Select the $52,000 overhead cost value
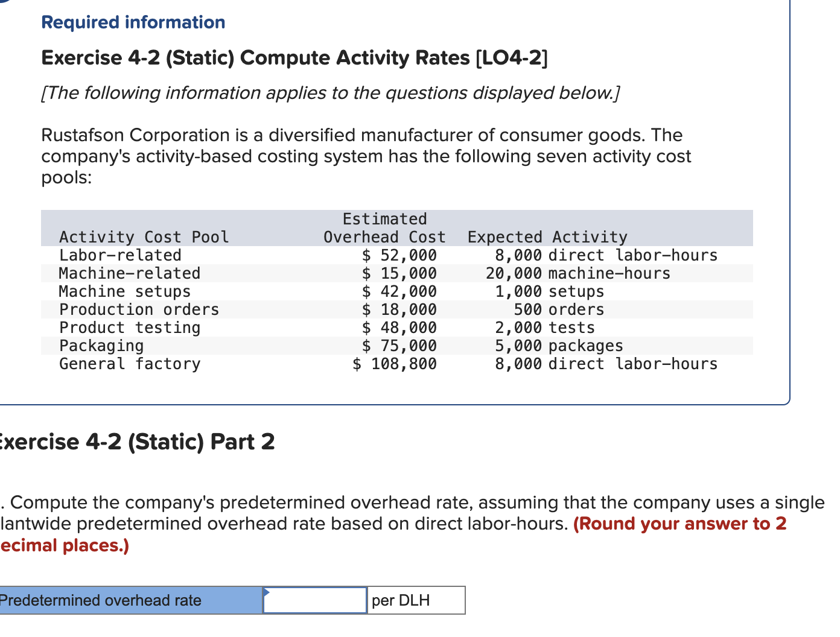Screen dimensions: 840x637 (400, 255)
